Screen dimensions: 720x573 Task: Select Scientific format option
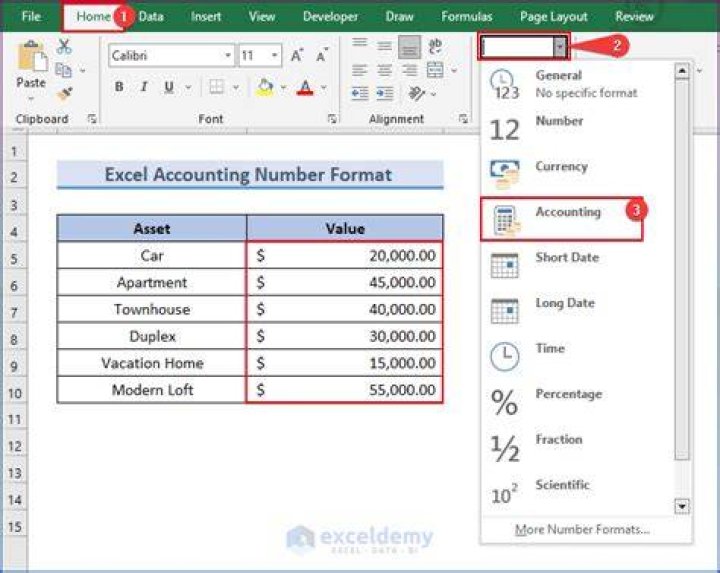576,492
